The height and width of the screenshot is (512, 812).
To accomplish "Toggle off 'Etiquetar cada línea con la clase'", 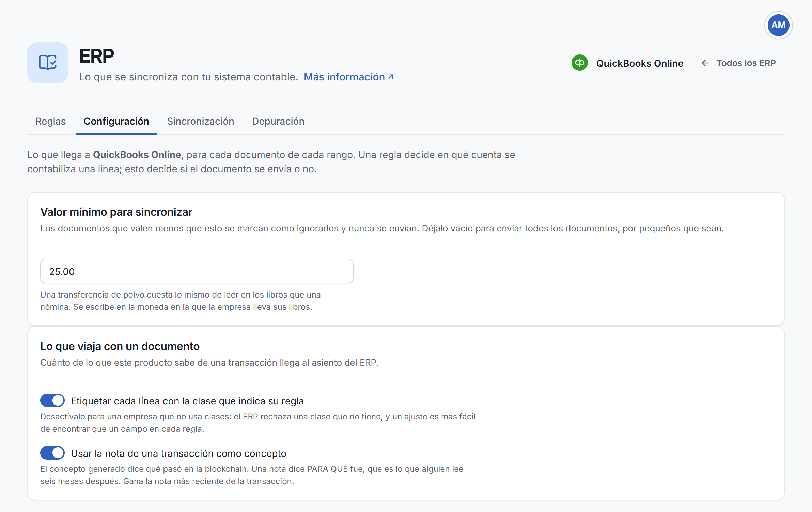I will [x=52, y=401].
